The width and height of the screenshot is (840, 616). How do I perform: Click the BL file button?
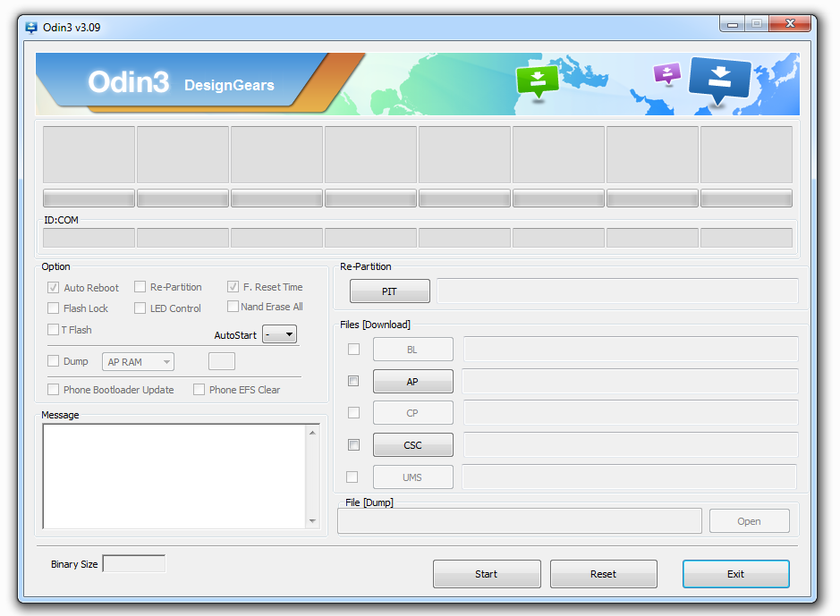[413, 350]
